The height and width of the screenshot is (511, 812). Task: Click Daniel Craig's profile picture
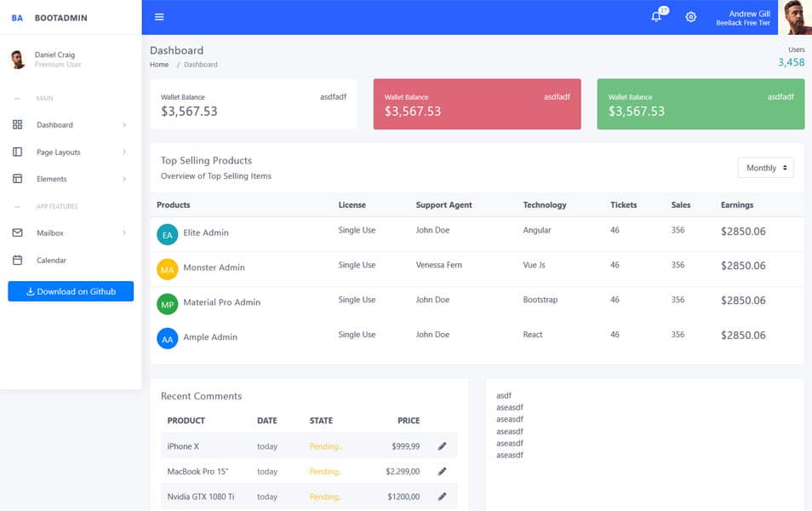coord(19,58)
